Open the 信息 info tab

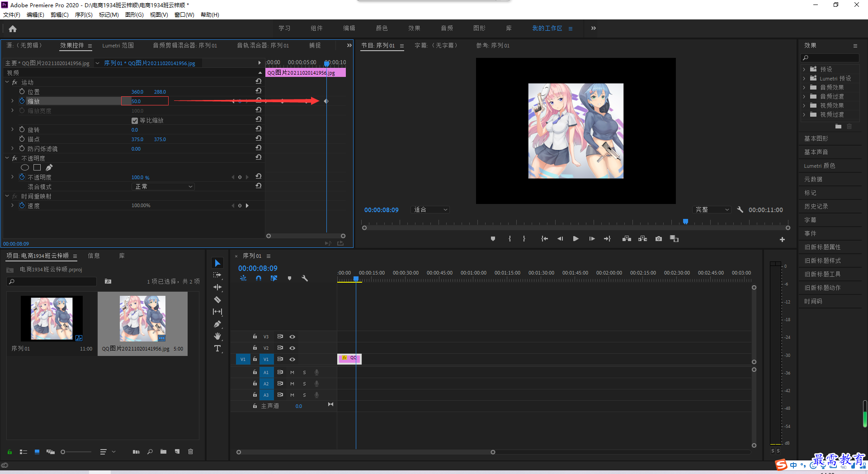(x=94, y=256)
